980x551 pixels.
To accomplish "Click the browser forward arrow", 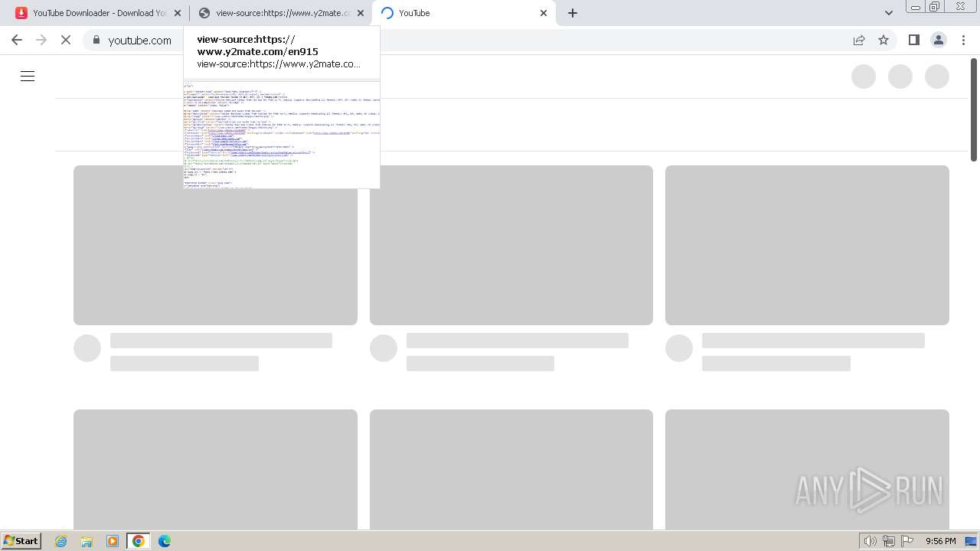I will 41,40.
